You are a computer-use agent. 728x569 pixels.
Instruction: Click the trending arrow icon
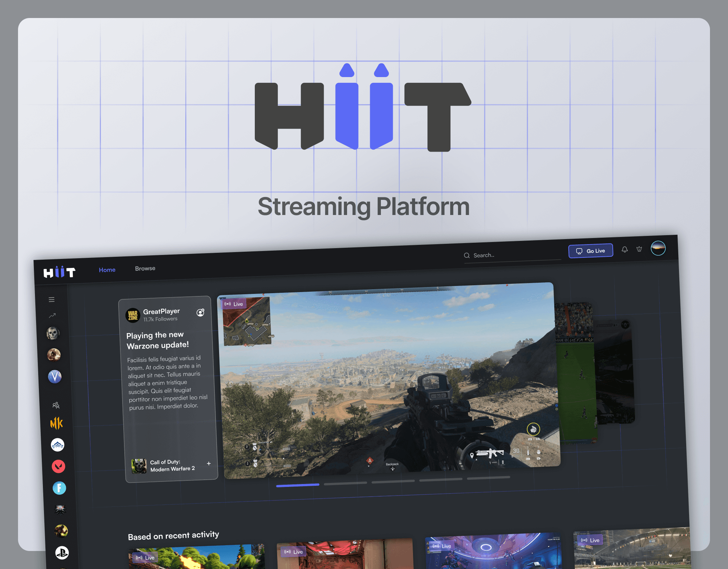point(52,315)
